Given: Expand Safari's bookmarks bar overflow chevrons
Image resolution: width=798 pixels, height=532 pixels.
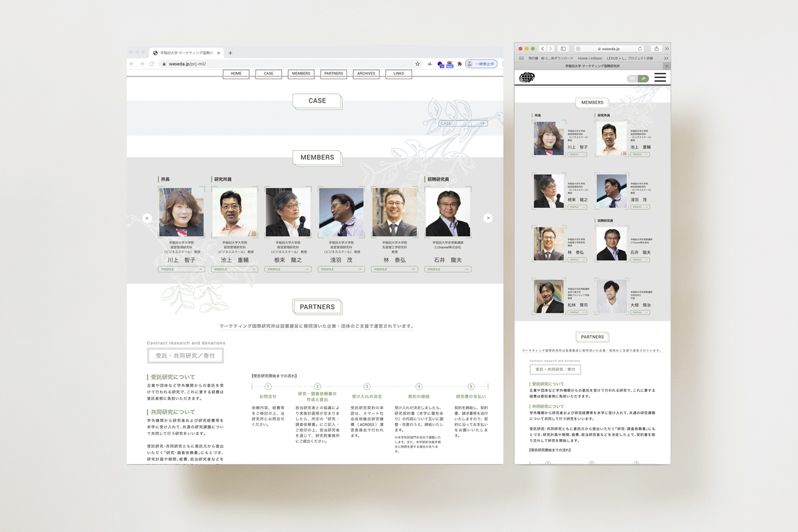Looking at the screenshot, I should (666, 58).
